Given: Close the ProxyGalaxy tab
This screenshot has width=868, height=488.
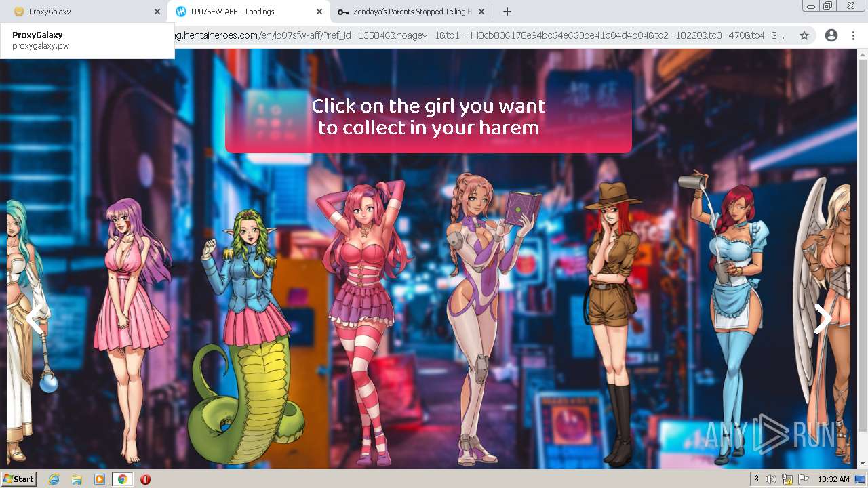Looking at the screenshot, I should tap(157, 12).
